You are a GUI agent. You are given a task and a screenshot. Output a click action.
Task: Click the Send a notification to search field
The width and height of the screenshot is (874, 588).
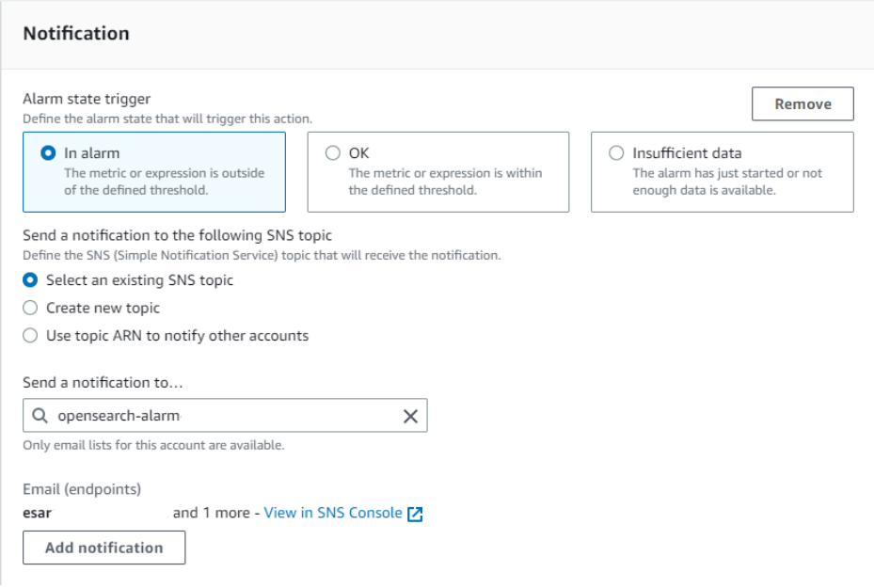click(225, 415)
